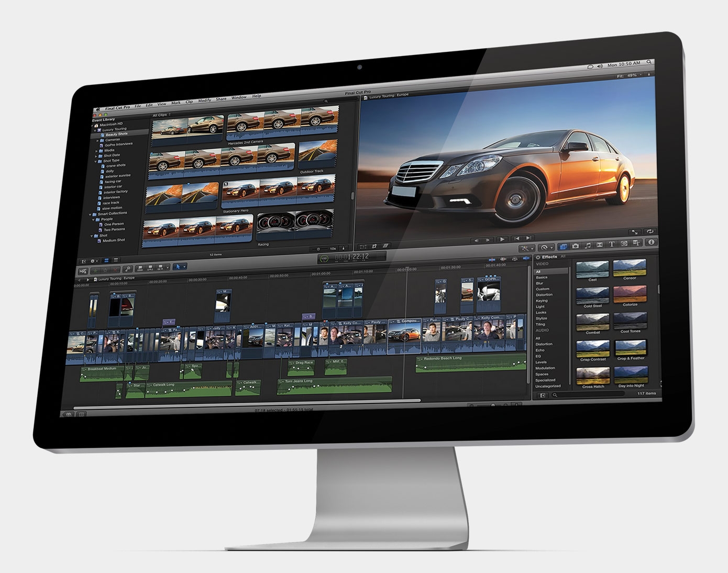
Task: Open the Window menu
Action: (x=239, y=97)
